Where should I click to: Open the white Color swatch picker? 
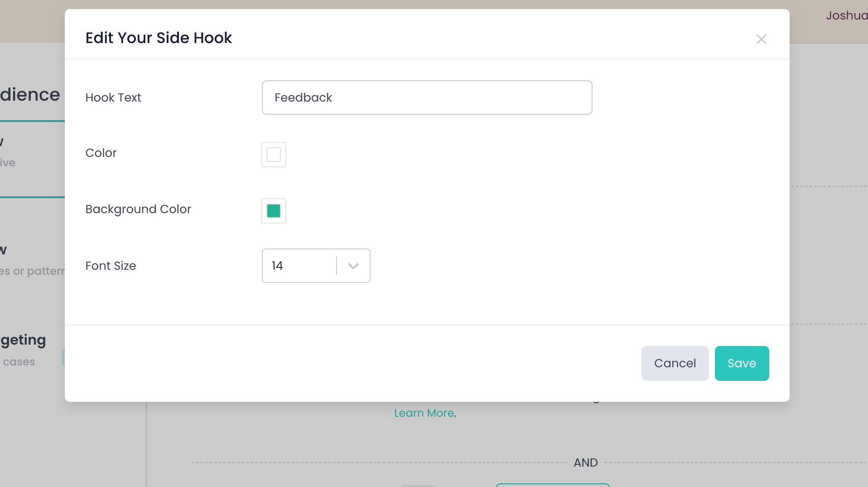(x=274, y=155)
